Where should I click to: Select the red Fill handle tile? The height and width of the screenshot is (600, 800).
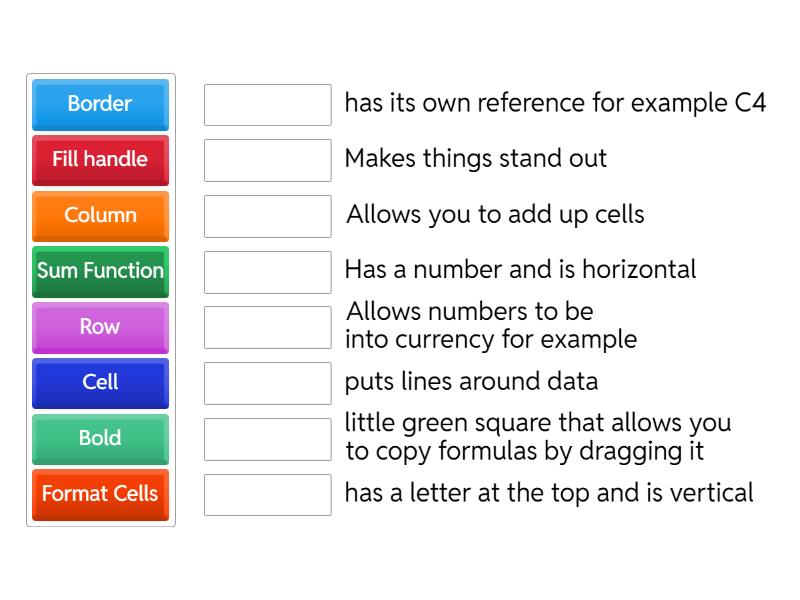pyautogui.click(x=100, y=160)
